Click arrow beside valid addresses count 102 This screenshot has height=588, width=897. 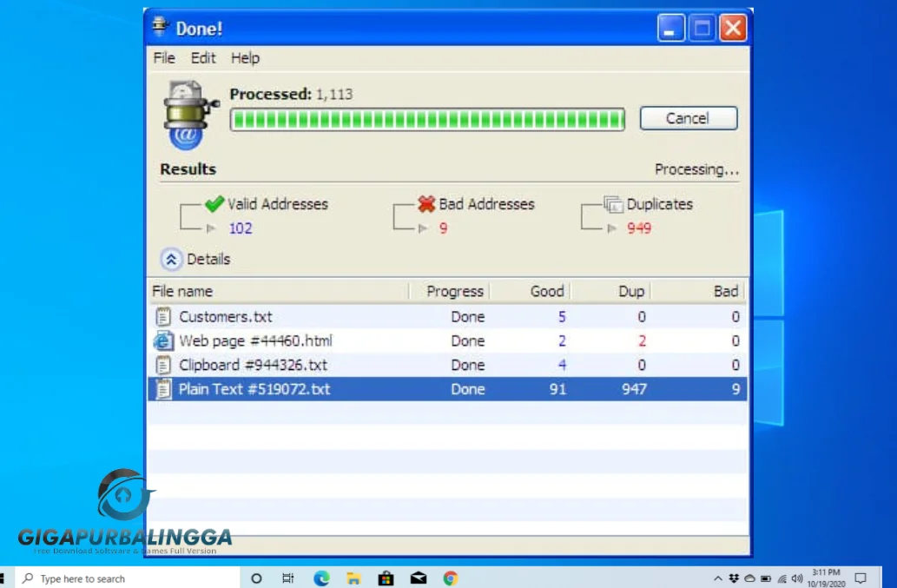click(211, 228)
